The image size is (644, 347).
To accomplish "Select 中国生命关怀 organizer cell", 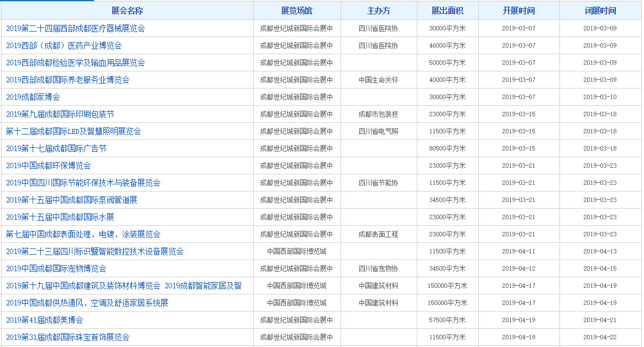I will tap(378, 80).
